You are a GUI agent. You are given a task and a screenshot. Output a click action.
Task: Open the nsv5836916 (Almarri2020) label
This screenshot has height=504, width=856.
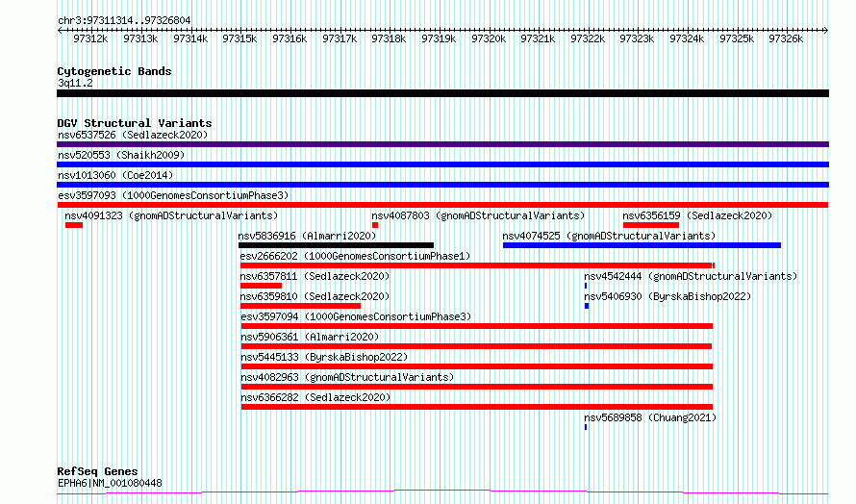point(308,236)
